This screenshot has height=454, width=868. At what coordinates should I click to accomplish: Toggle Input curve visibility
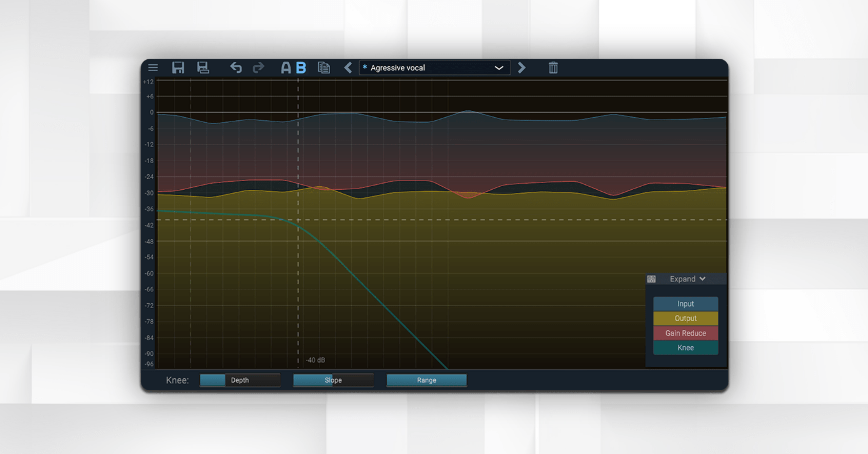pos(685,304)
